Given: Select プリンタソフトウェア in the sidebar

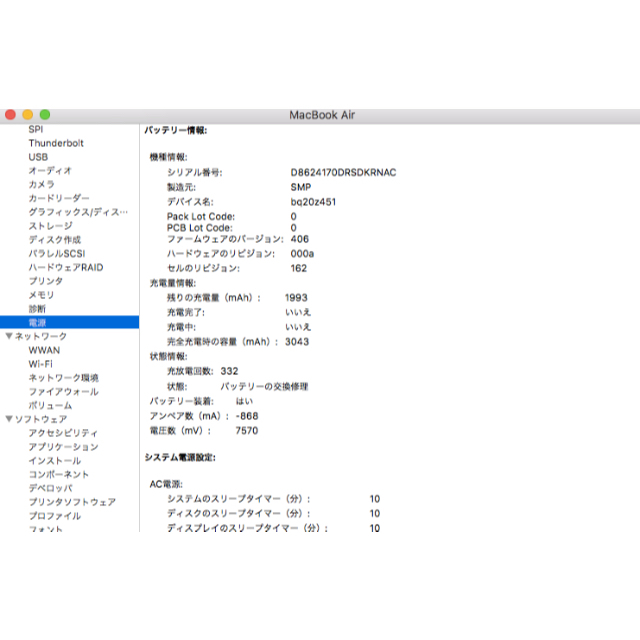Looking at the screenshot, I should (x=72, y=502).
